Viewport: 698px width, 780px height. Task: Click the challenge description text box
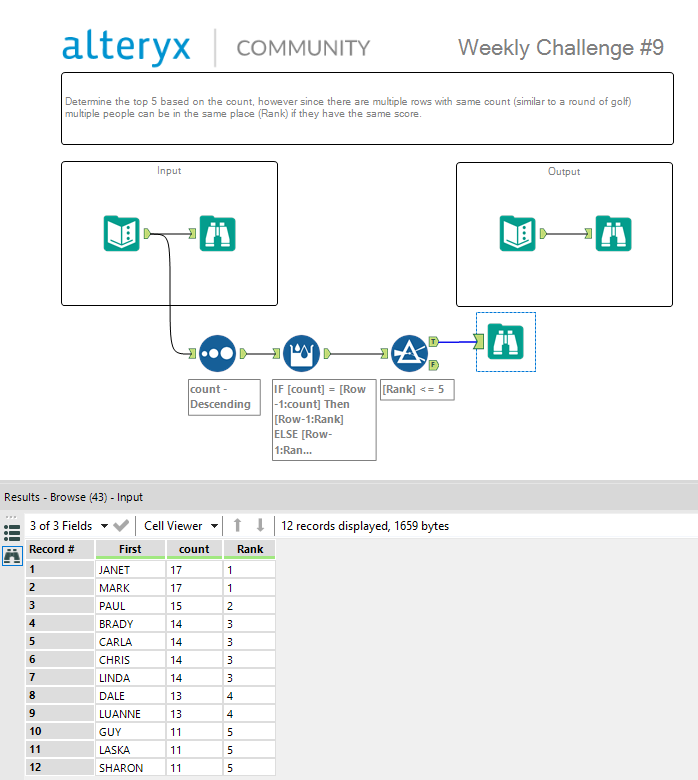click(x=367, y=108)
